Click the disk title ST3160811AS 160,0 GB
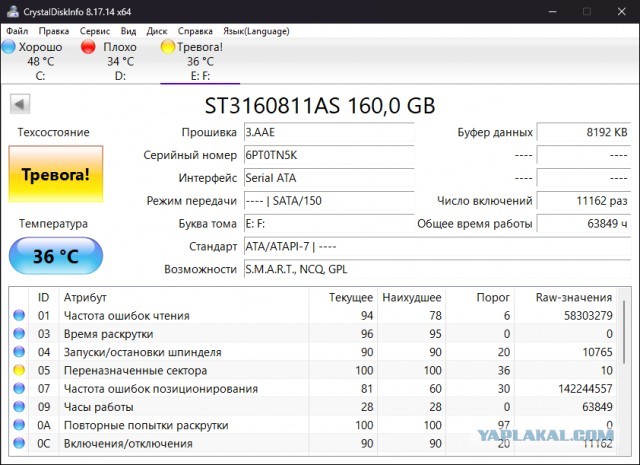The height and width of the screenshot is (465, 640). [x=320, y=105]
